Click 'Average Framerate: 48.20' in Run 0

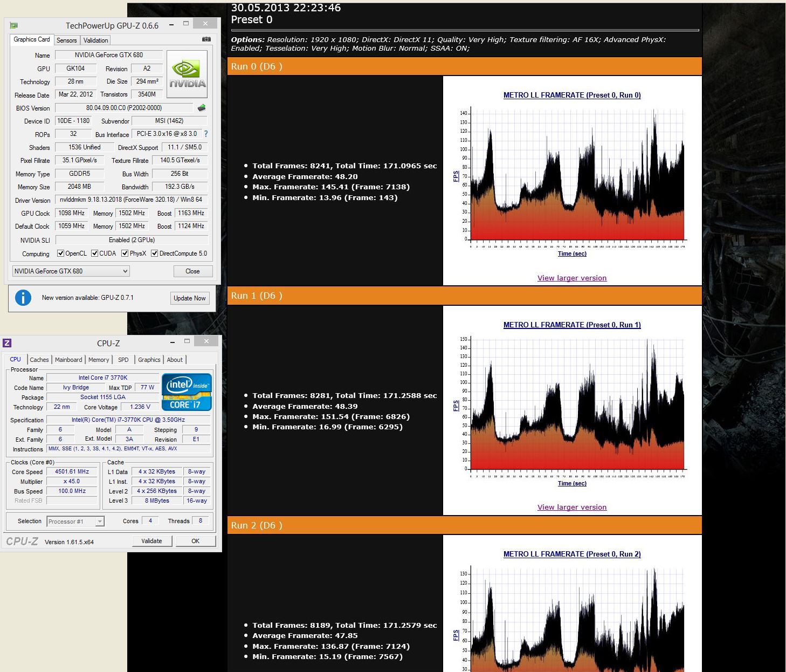pos(305,176)
